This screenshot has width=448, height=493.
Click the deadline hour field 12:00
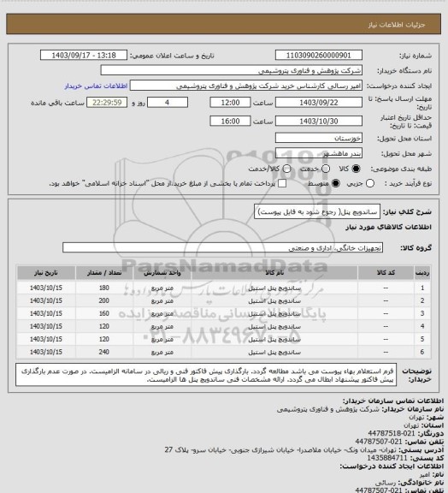click(230, 103)
